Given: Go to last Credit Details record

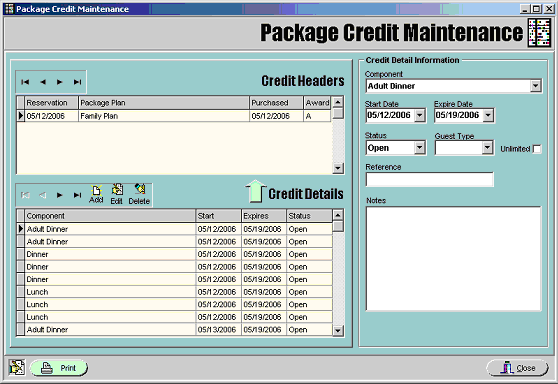Looking at the screenshot, I should (x=77, y=195).
